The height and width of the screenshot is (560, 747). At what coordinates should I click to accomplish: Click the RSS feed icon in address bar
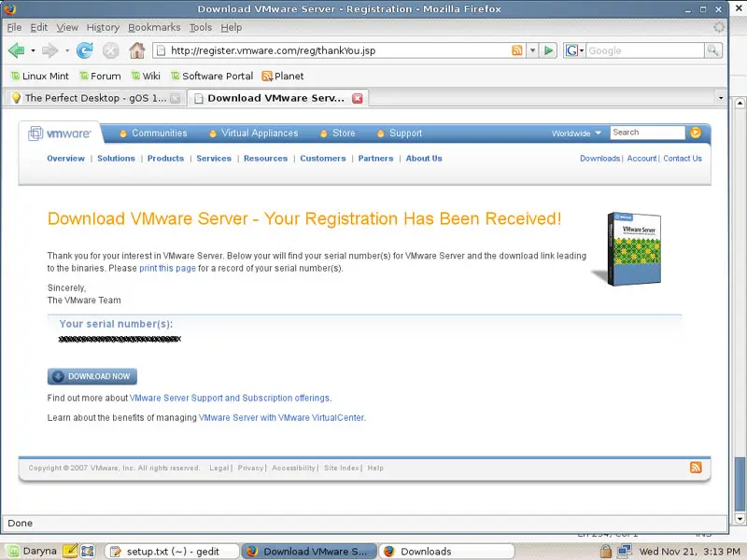517,50
